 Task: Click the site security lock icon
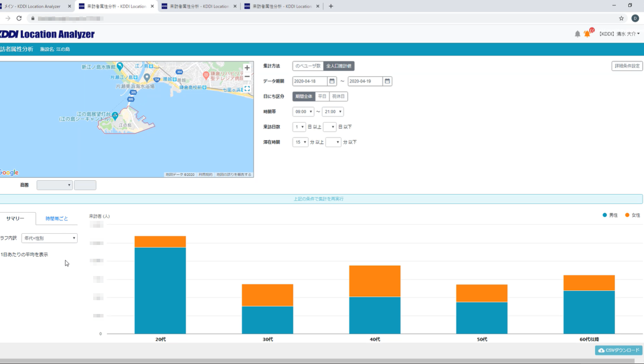(33, 18)
